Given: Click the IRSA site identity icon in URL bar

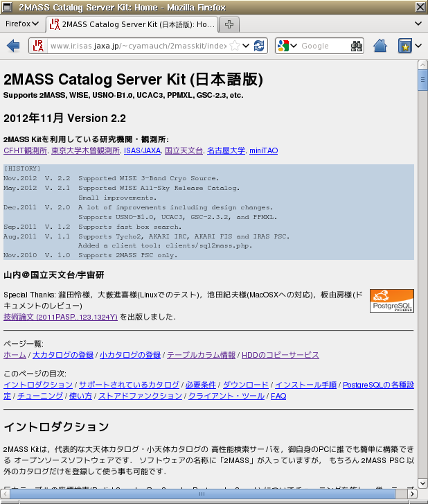Looking at the screenshot, I should [38, 46].
